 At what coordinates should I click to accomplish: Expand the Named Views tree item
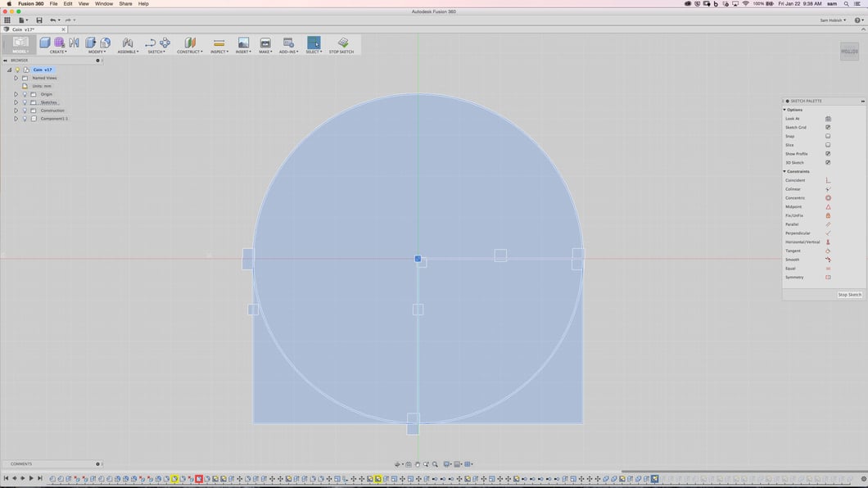point(16,78)
